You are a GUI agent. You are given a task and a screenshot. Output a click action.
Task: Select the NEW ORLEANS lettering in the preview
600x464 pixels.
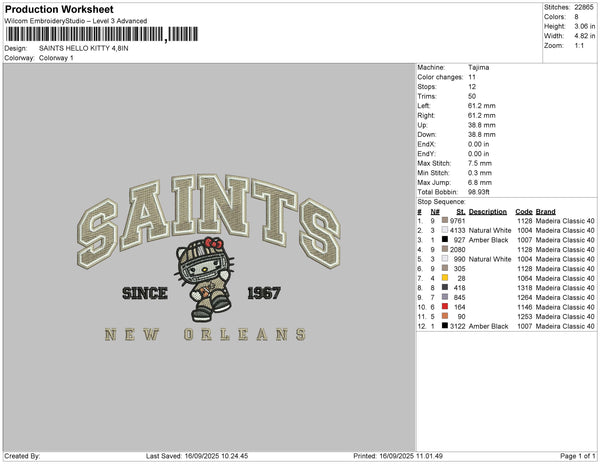[205, 334]
